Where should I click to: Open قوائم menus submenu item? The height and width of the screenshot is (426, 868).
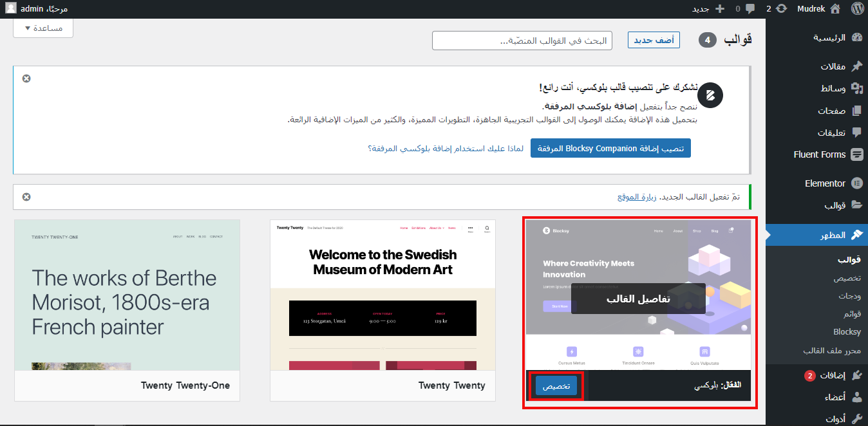click(x=852, y=314)
